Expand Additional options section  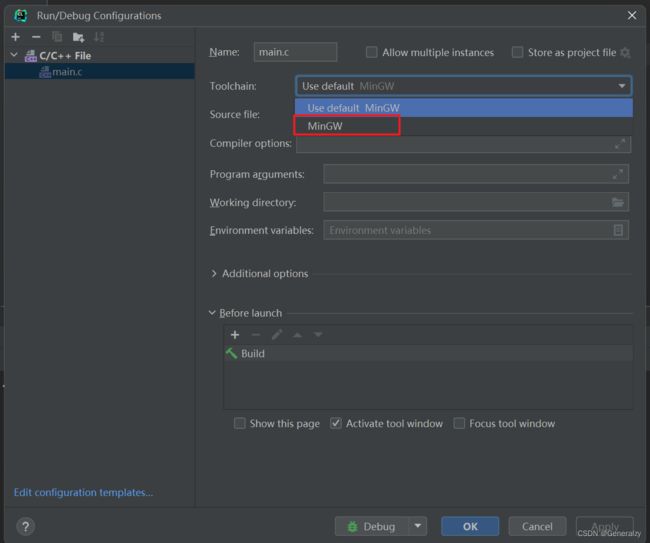click(214, 274)
